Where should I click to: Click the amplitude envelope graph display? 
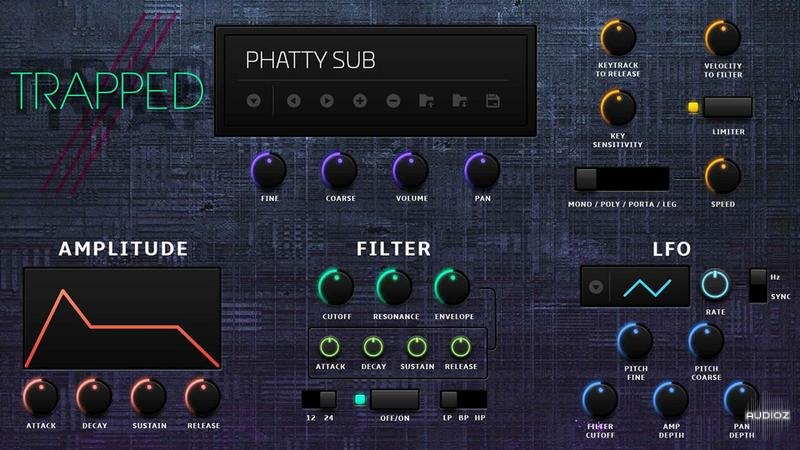(x=122, y=318)
